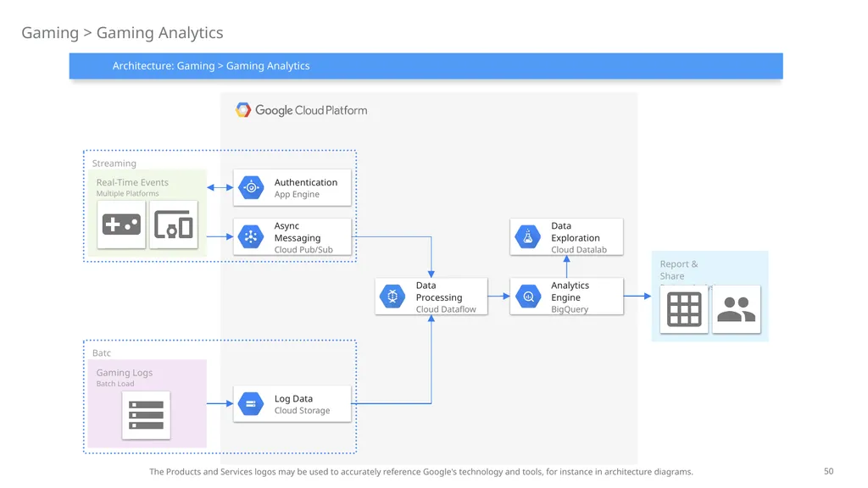
Task: Select the Data Exploration card
Action: click(566, 237)
